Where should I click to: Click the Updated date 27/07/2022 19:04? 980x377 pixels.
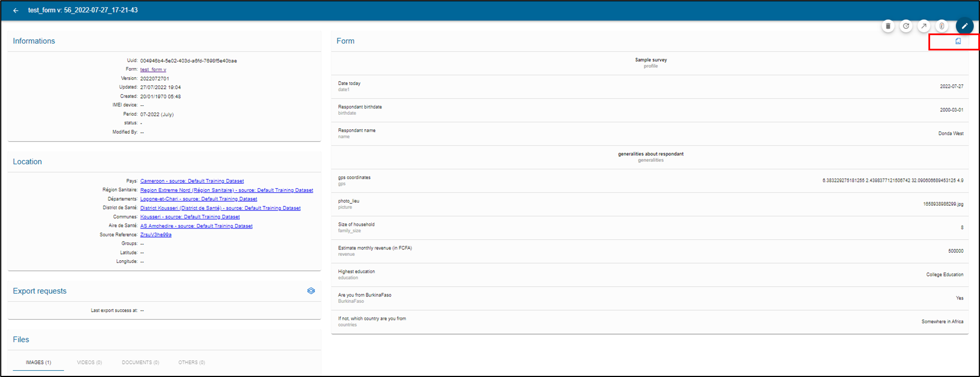(x=160, y=87)
